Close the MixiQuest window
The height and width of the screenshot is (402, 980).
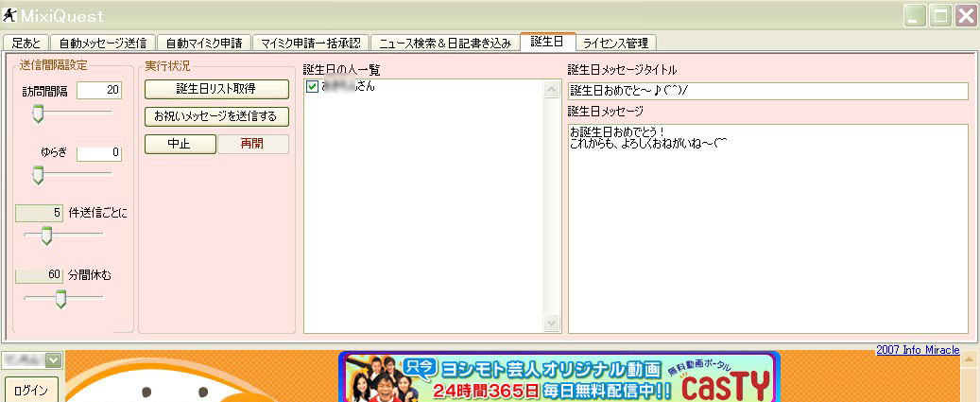tap(964, 16)
